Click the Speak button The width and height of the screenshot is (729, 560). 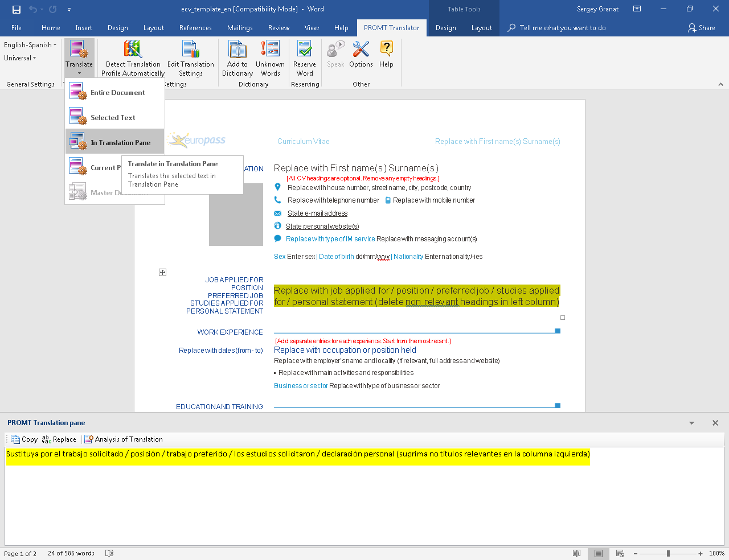coord(335,55)
